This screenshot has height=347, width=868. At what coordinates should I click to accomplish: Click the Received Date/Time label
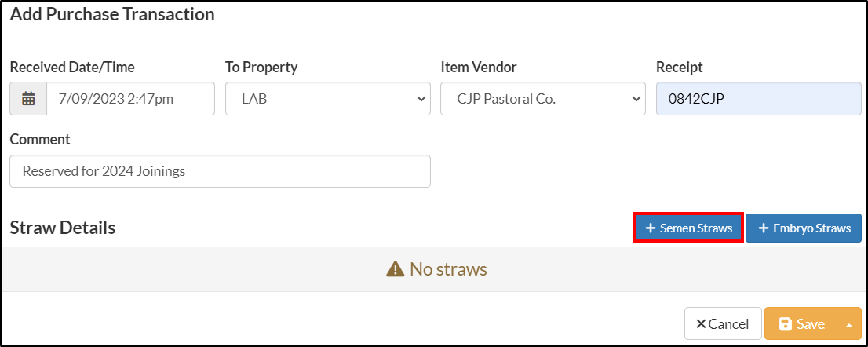72,68
